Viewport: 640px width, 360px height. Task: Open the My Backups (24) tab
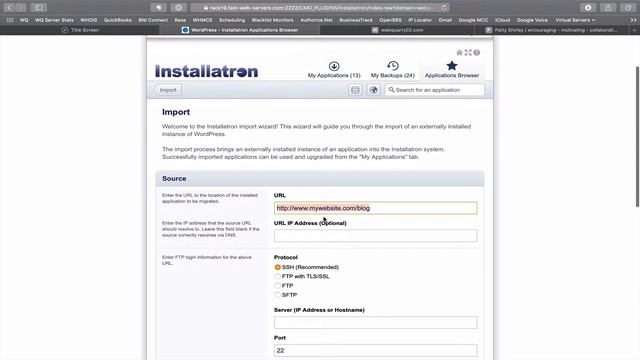coord(393,69)
